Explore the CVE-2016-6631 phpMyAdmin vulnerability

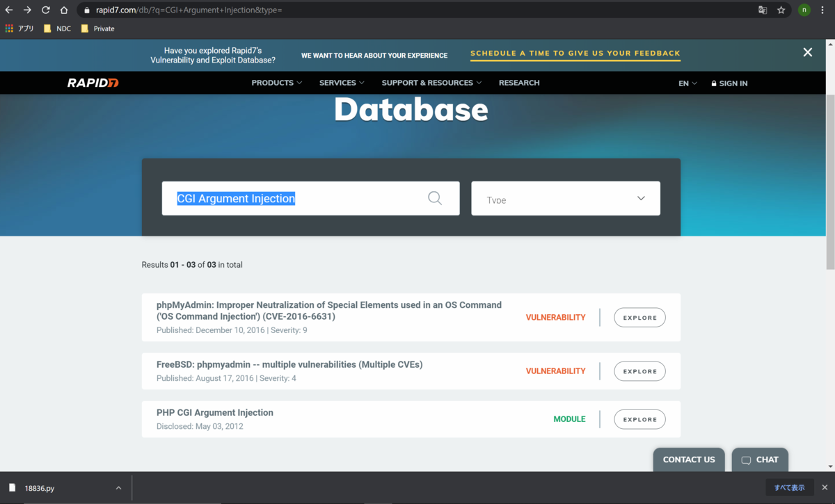click(x=639, y=318)
